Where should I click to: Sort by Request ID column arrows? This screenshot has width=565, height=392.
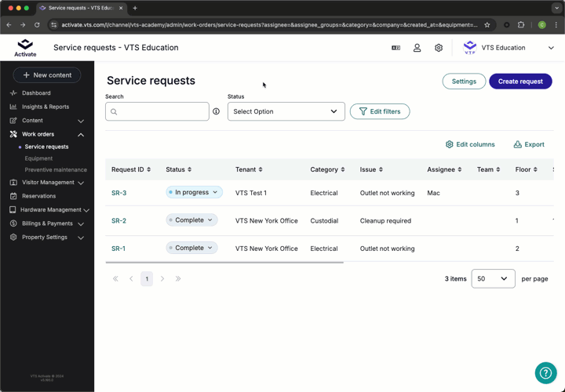[149, 169]
